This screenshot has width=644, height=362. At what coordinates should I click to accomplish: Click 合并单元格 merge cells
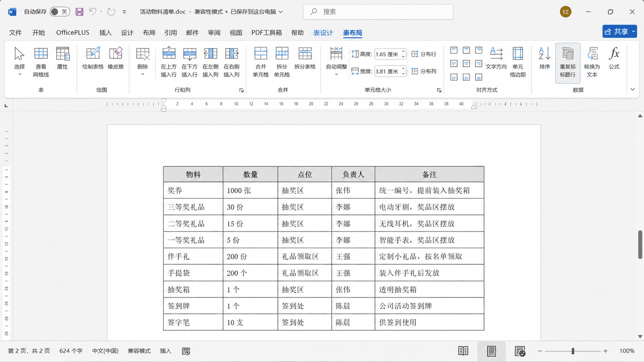tap(261, 62)
